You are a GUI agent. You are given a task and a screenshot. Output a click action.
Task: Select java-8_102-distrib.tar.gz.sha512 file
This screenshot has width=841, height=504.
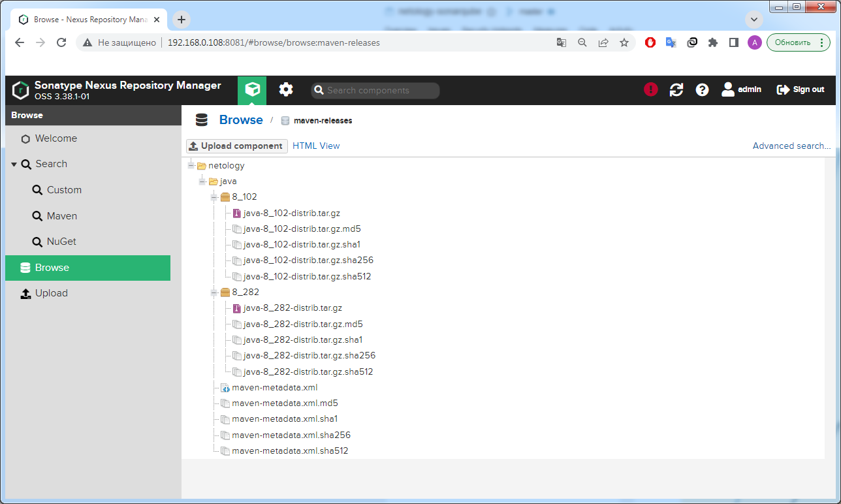click(308, 276)
